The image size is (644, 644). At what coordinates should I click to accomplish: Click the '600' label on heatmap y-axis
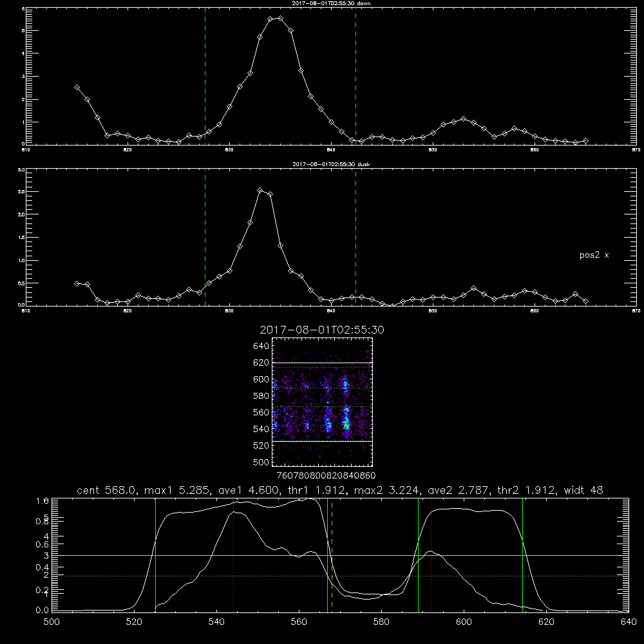click(x=261, y=379)
